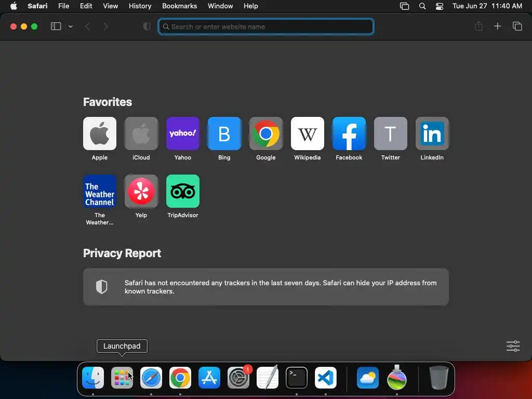
Task: Open the Bing favorite
Action: [224, 134]
